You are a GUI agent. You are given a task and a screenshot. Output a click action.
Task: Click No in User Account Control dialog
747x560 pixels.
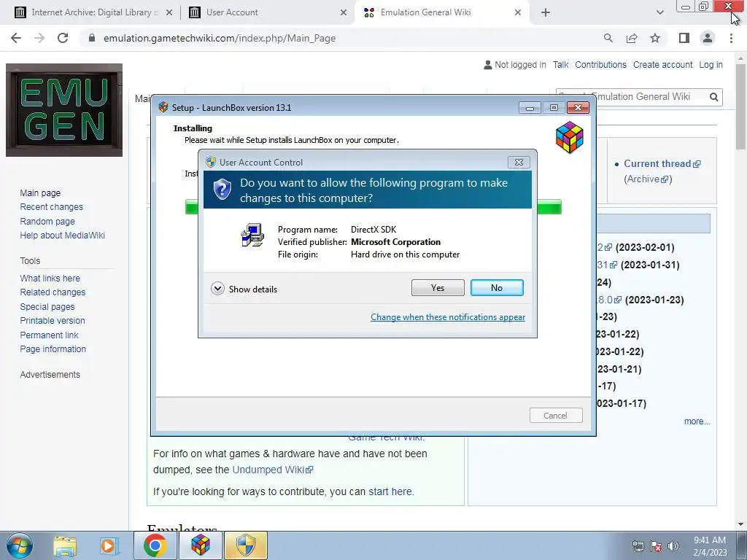[x=497, y=287]
